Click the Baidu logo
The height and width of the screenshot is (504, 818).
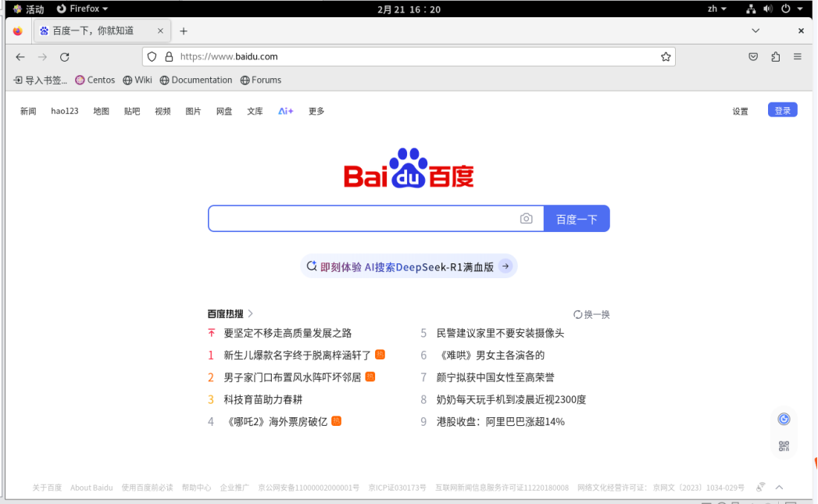[x=409, y=168]
